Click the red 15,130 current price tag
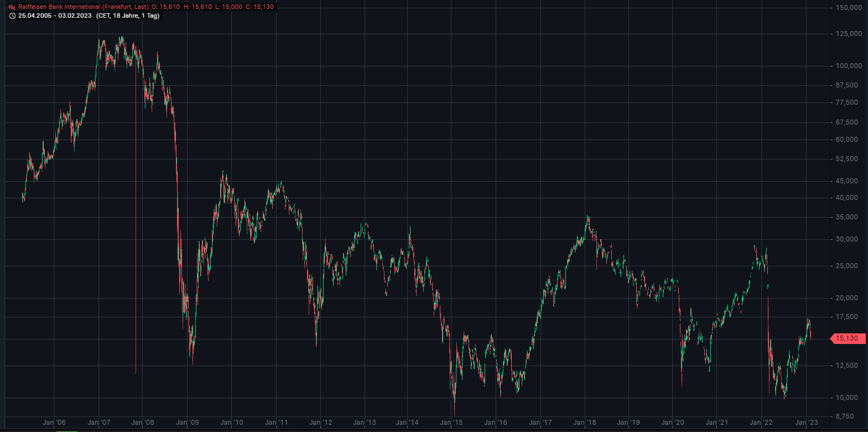 pos(846,338)
